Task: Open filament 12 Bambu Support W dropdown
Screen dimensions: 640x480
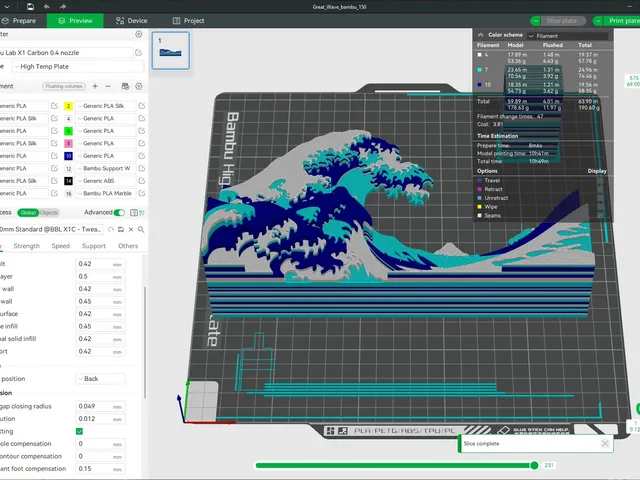Action: (105, 168)
